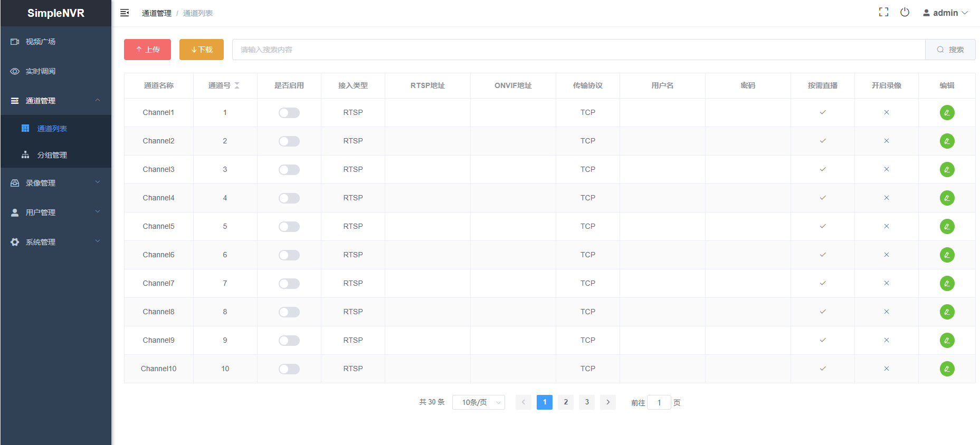
Task: Go to page 2 of the channel list
Action: [x=566, y=402]
